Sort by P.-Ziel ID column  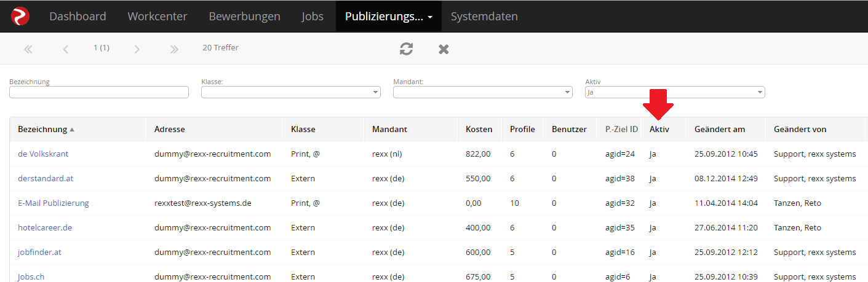coord(621,129)
